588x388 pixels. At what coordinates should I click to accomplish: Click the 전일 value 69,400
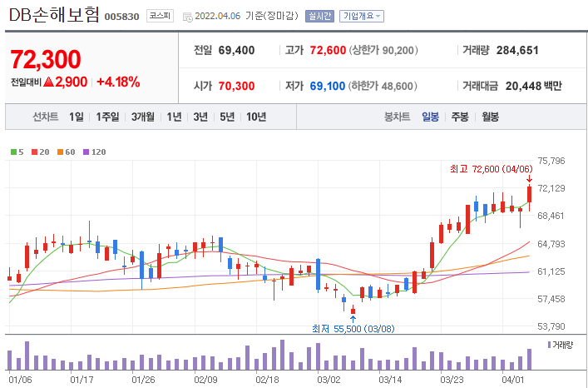[x=237, y=50]
